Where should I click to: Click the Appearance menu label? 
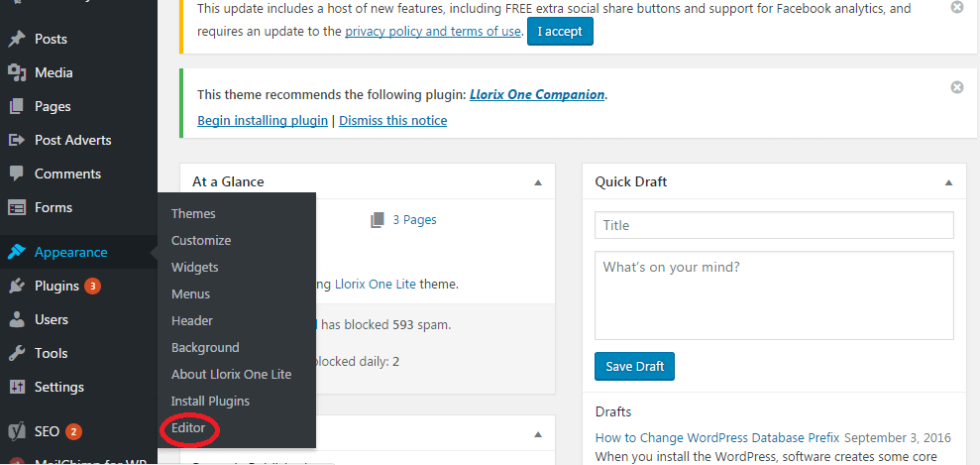click(70, 253)
